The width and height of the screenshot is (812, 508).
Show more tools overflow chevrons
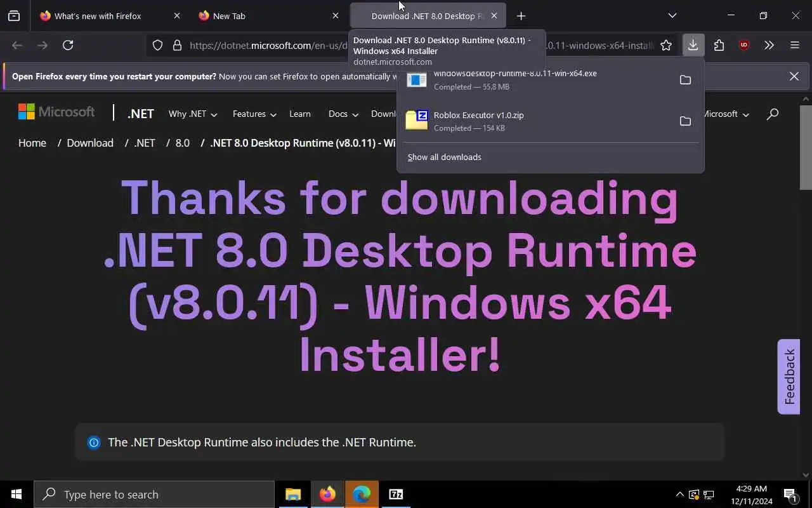tap(769, 45)
